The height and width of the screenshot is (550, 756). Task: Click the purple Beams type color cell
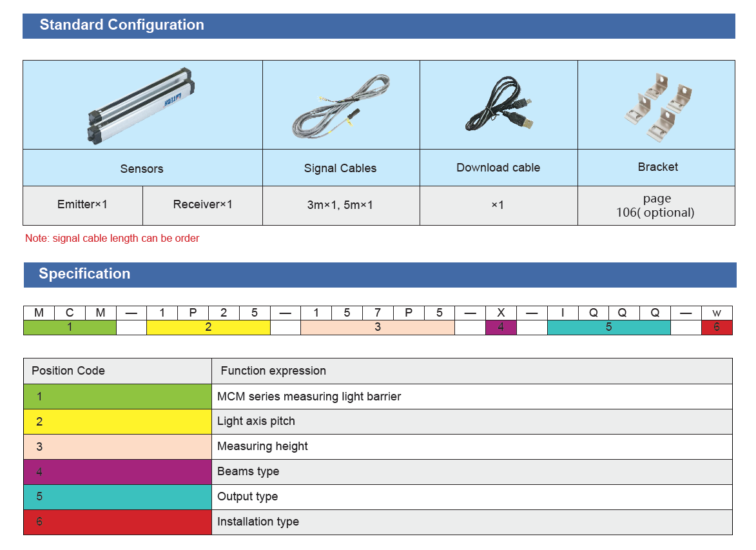point(117,472)
